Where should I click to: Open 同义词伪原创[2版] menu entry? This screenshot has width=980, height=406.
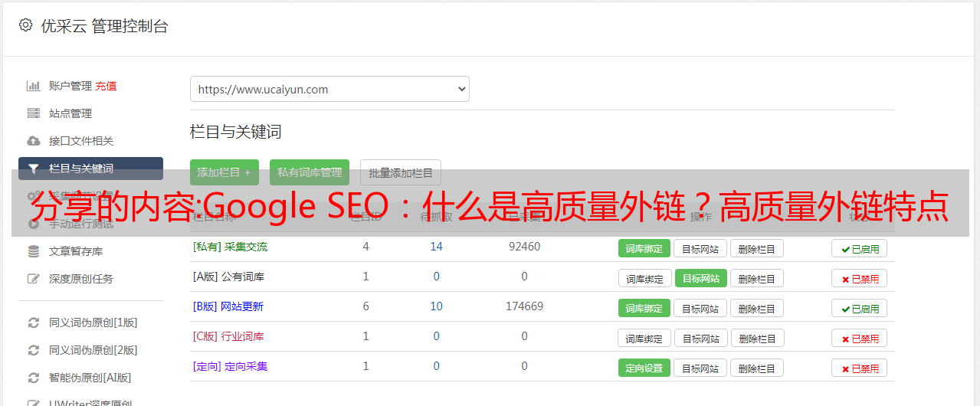click(x=93, y=350)
